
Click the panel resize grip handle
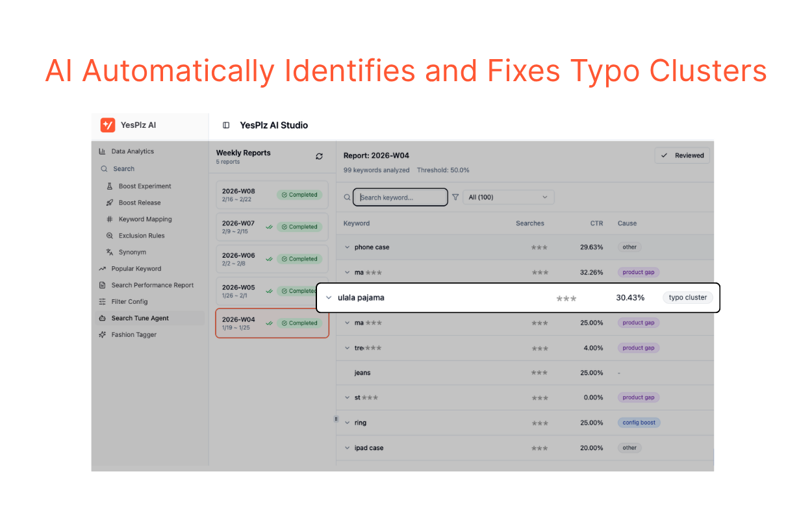336,419
